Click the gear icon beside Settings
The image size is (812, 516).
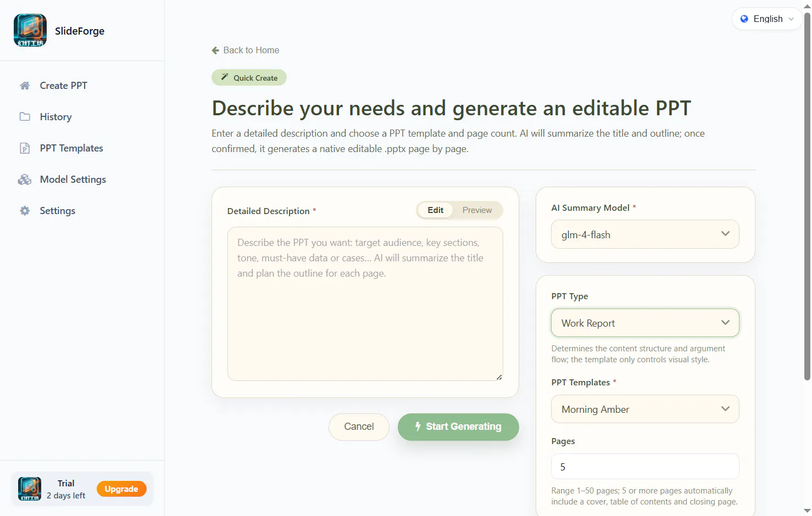tap(25, 211)
